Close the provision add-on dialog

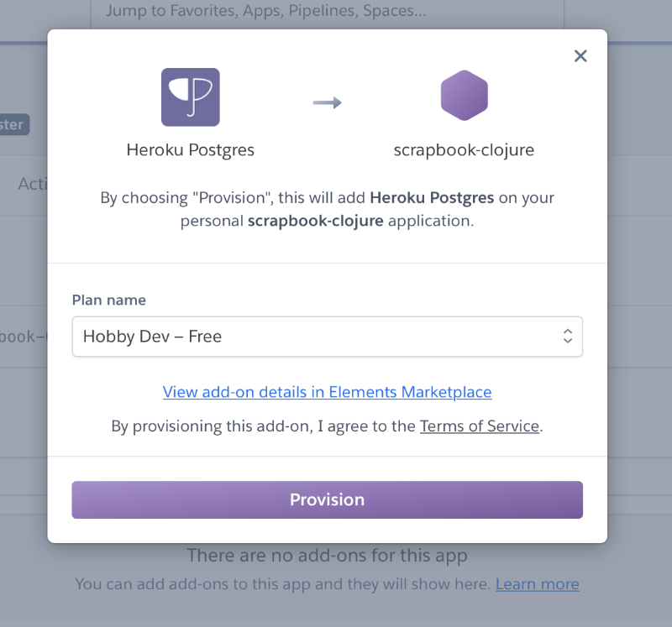click(x=580, y=55)
